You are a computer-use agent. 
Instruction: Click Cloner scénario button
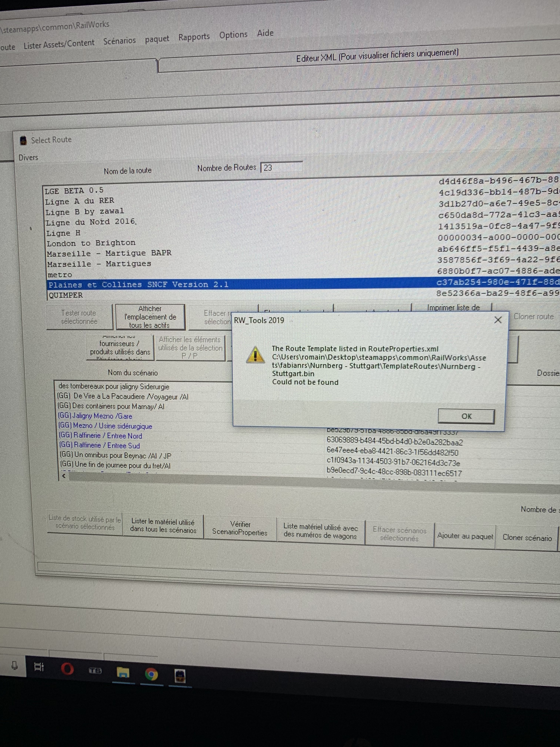(527, 537)
